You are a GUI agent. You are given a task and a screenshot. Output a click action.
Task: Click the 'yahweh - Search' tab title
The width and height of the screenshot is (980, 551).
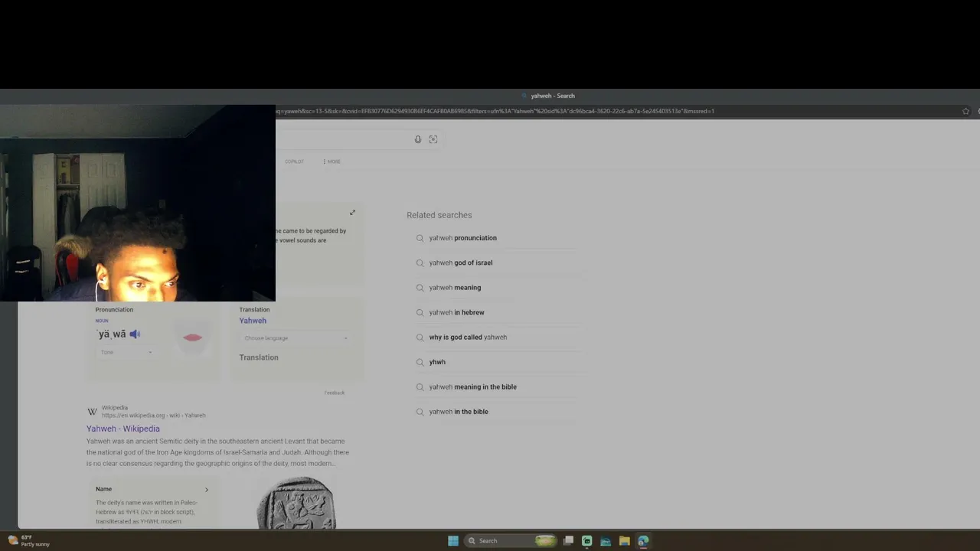click(553, 96)
